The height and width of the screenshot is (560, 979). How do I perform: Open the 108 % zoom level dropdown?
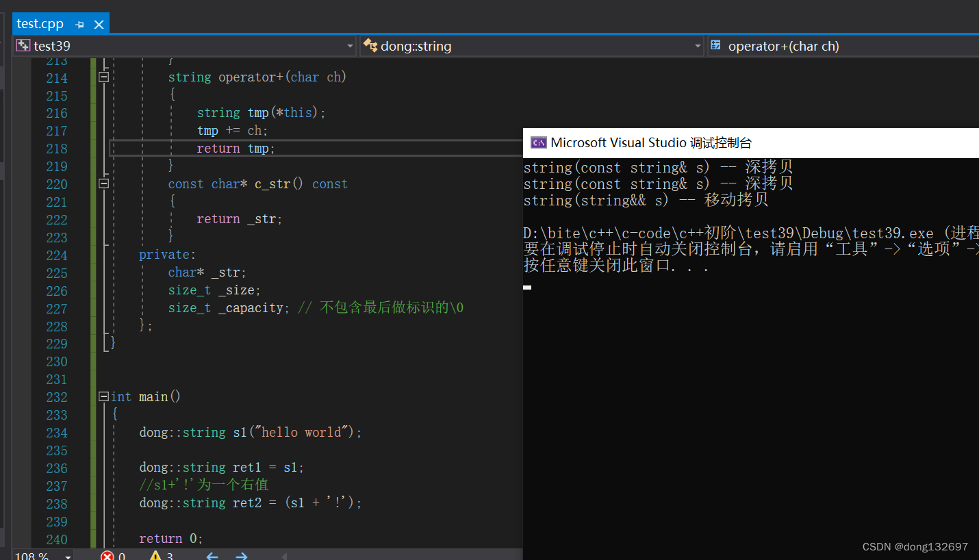pyautogui.click(x=68, y=557)
